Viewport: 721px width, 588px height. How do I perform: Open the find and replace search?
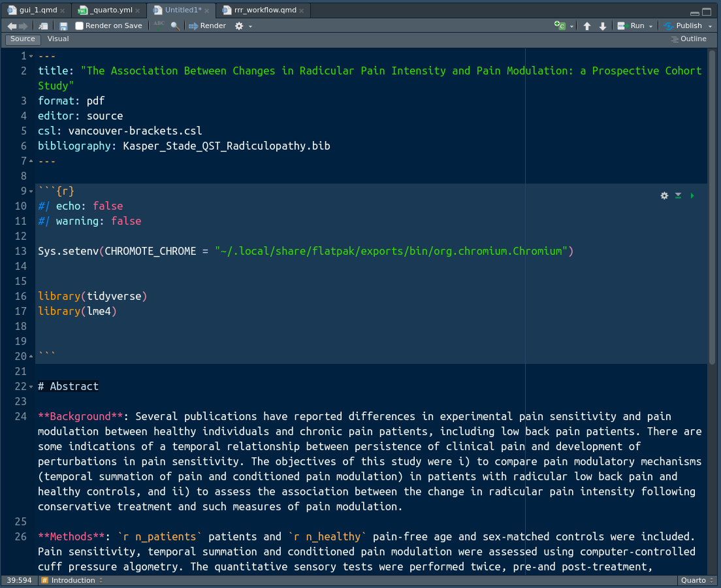[x=175, y=26]
